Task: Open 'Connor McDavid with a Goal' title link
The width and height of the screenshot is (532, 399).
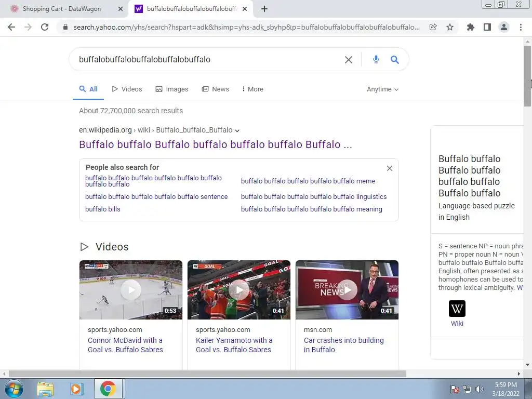Action: (x=125, y=345)
